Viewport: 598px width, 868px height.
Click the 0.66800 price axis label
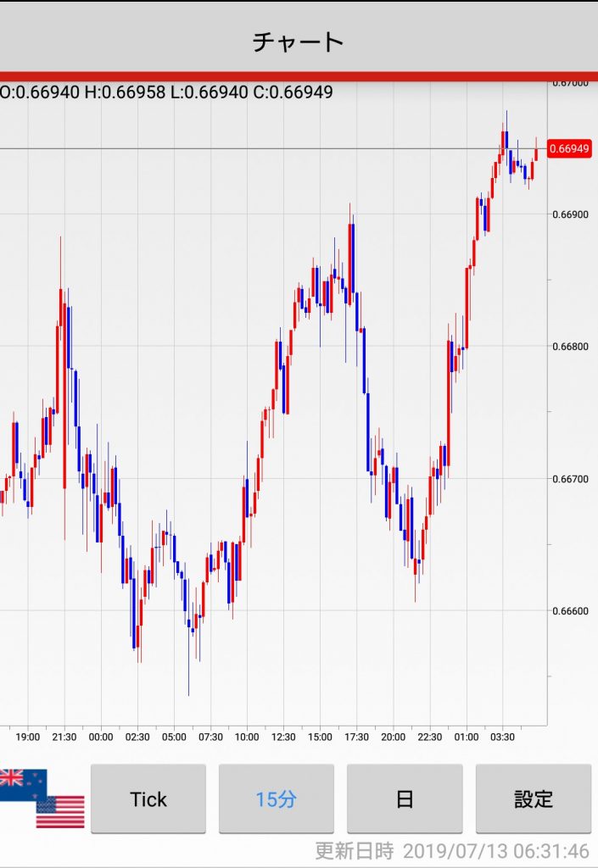click(x=569, y=347)
